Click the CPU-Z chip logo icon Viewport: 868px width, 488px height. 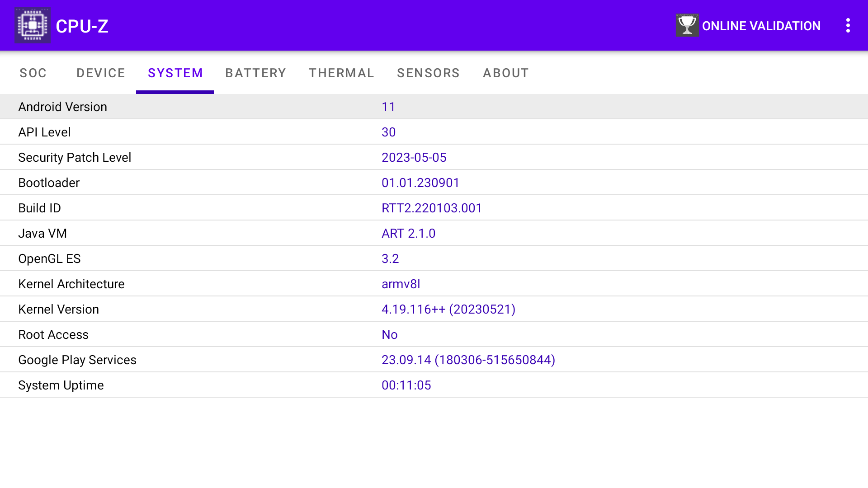click(32, 25)
